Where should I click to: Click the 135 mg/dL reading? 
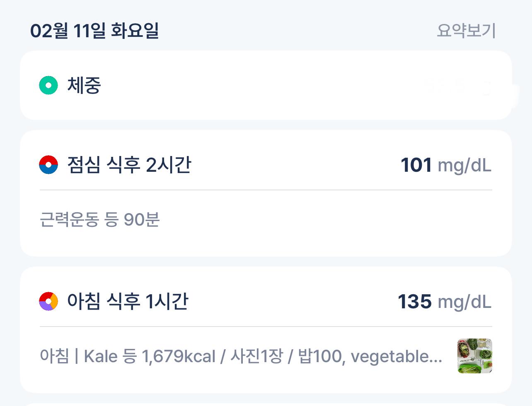[445, 302]
